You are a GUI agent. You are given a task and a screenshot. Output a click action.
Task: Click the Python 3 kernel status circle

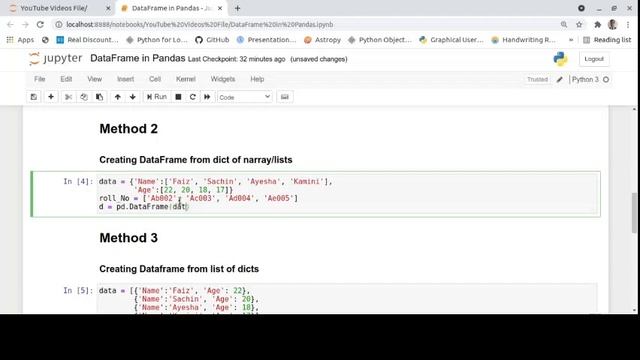point(606,80)
